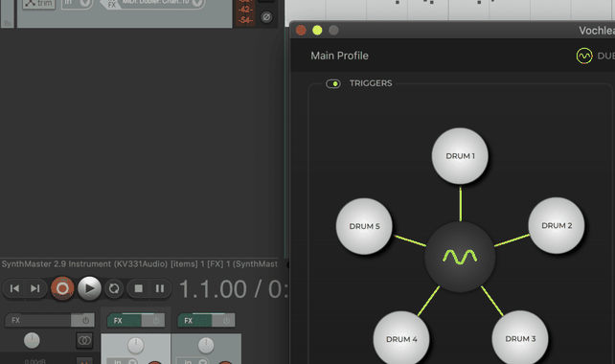Screen dimensions: 615x364
Task: Close the Vochlea Dubler window
Action: (301, 31)
